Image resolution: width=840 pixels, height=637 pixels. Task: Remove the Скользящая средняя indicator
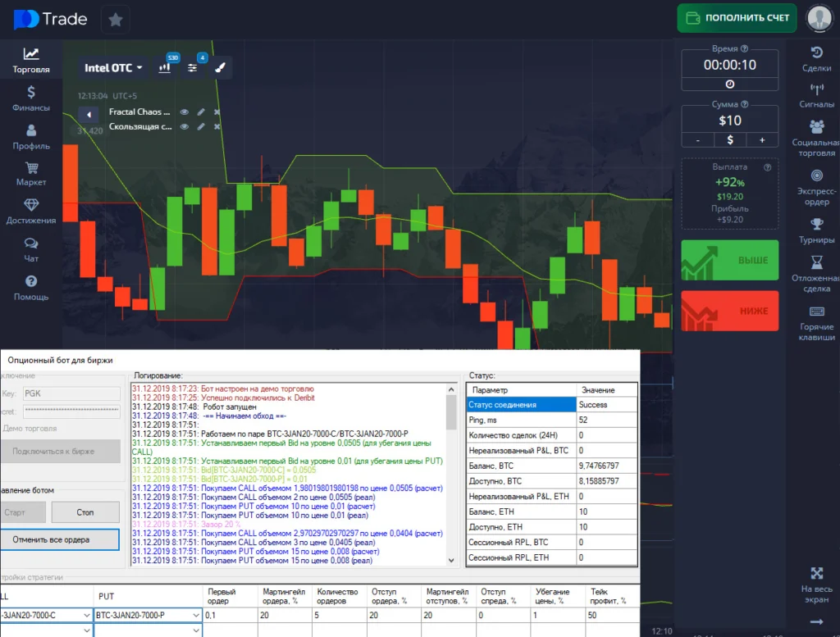(x=217, y=127)
